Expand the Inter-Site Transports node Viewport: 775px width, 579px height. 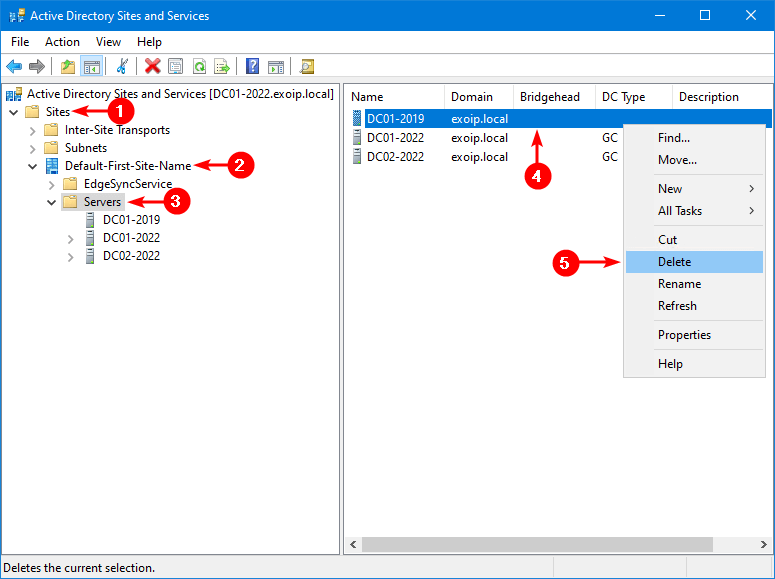(33, 130)
